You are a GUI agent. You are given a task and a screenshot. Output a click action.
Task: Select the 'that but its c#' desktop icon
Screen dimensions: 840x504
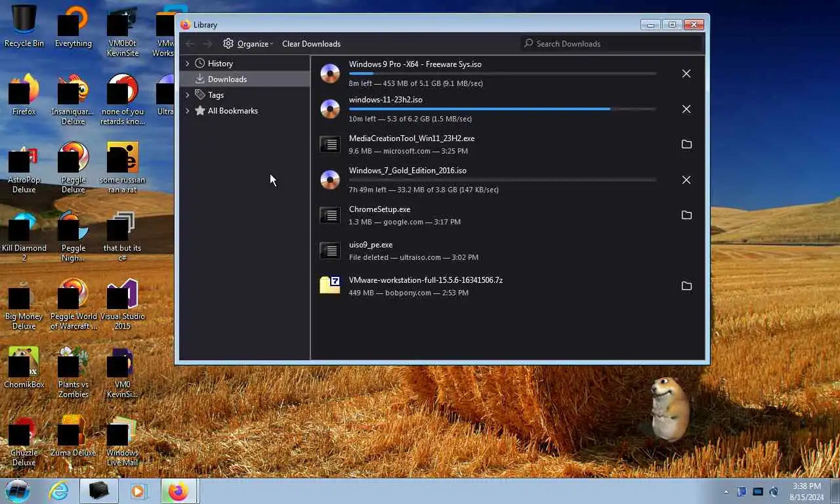[x=122, y=236]
